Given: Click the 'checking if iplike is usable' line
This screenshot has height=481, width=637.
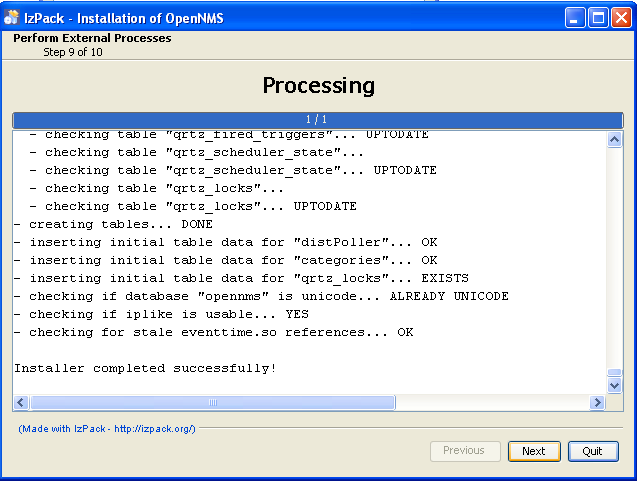Looking at the screenshot, I should 161,314.
